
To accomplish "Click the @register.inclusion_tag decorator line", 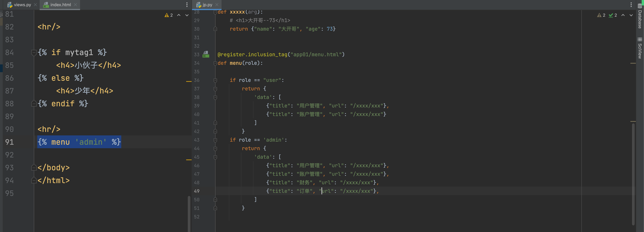I will coord(281,54).
